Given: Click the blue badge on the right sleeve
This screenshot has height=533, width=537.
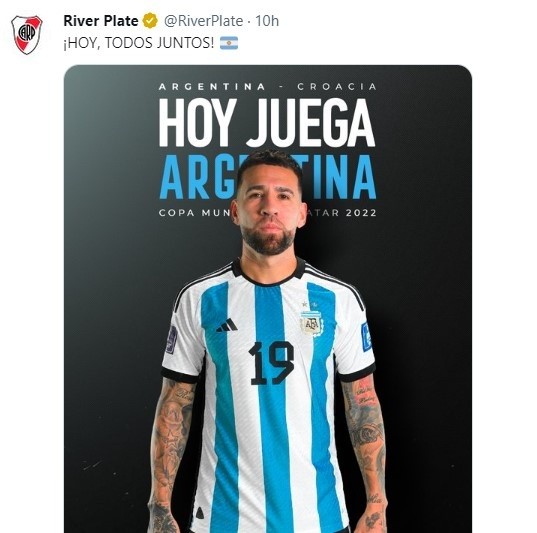Looking at the screenshot, I should 366,336.
